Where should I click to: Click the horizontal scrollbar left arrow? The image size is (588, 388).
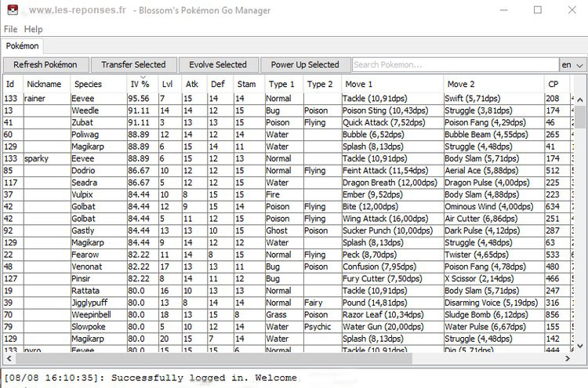9,358
